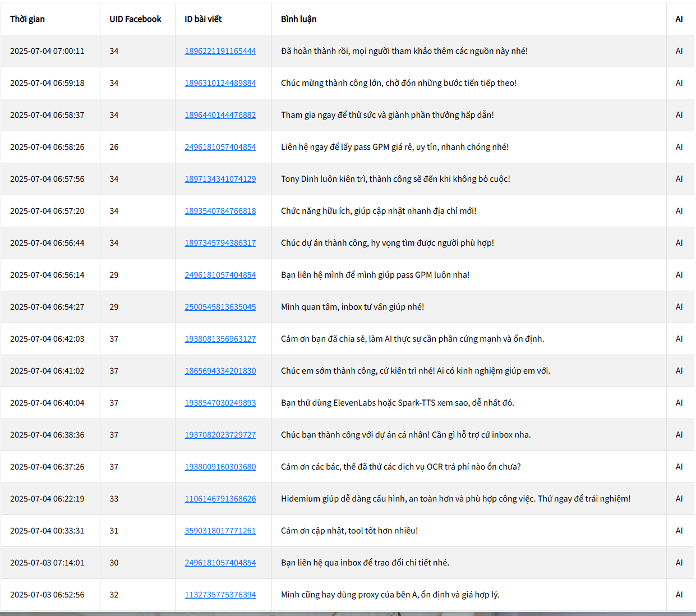Open post ID link 1896310124489884

coord(220,83)
